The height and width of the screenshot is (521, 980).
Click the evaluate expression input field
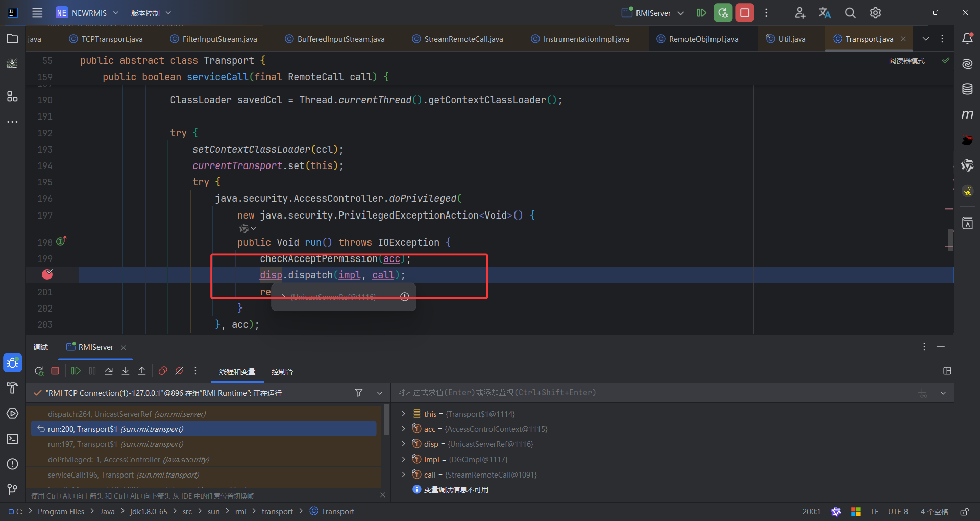coord(653,393)
